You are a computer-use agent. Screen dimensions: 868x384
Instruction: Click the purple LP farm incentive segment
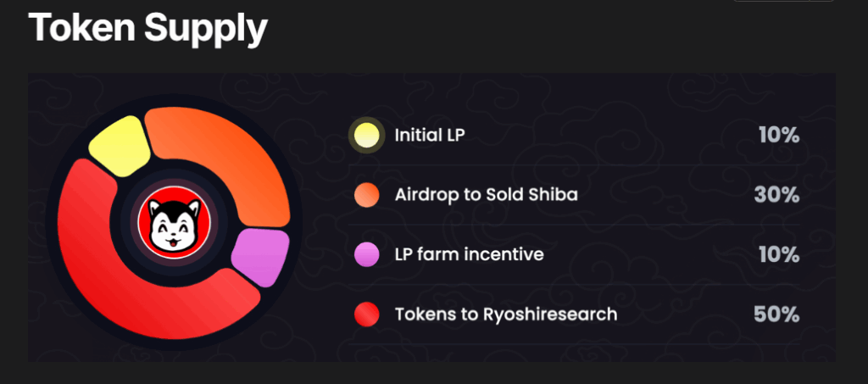click(259, 257)
